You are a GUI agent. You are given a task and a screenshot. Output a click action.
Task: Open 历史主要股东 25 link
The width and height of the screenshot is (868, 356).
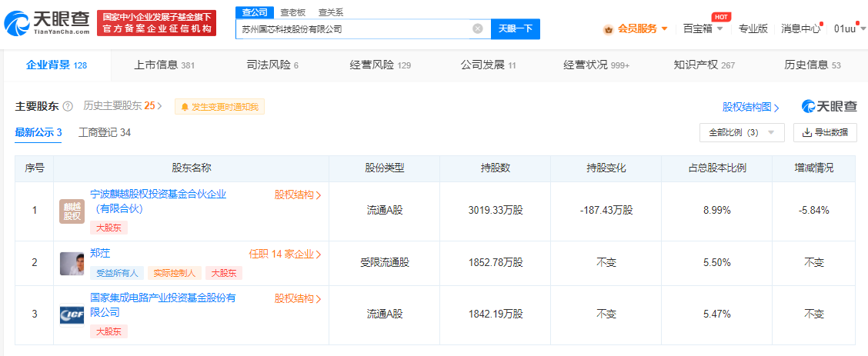tap(123, 105)
